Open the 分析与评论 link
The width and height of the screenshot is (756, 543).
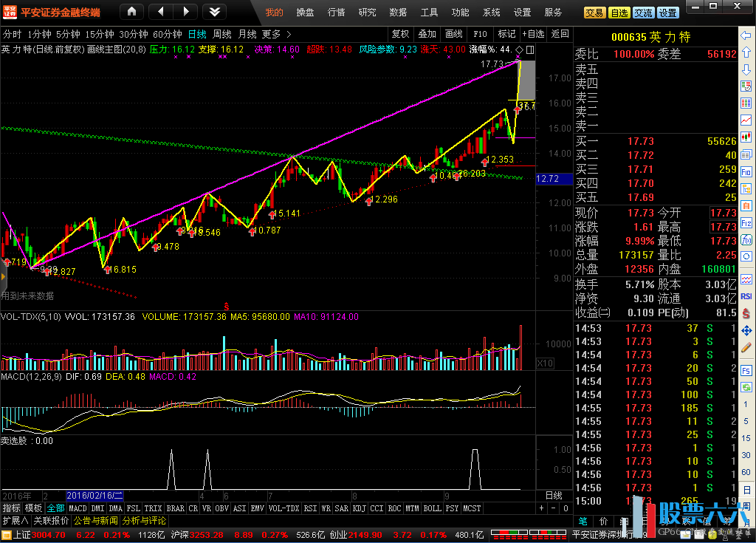(x=144, y=521)
